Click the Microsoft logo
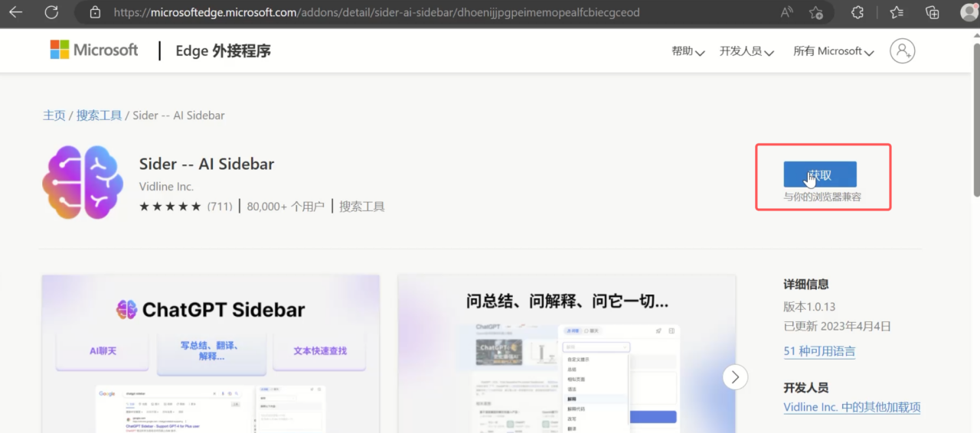 (x=94, y=50)
